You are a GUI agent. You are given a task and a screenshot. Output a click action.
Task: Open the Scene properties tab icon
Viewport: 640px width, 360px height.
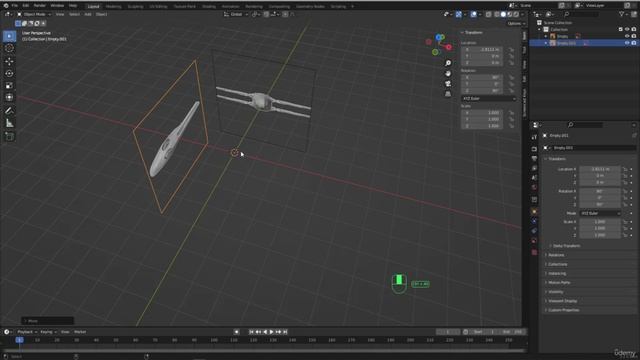(x=534, y=178)
